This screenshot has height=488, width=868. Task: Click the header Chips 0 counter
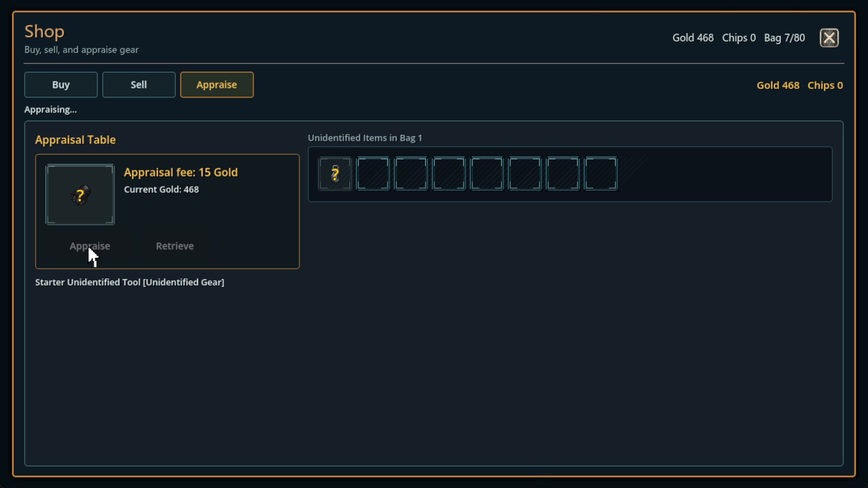coord(739,38)
